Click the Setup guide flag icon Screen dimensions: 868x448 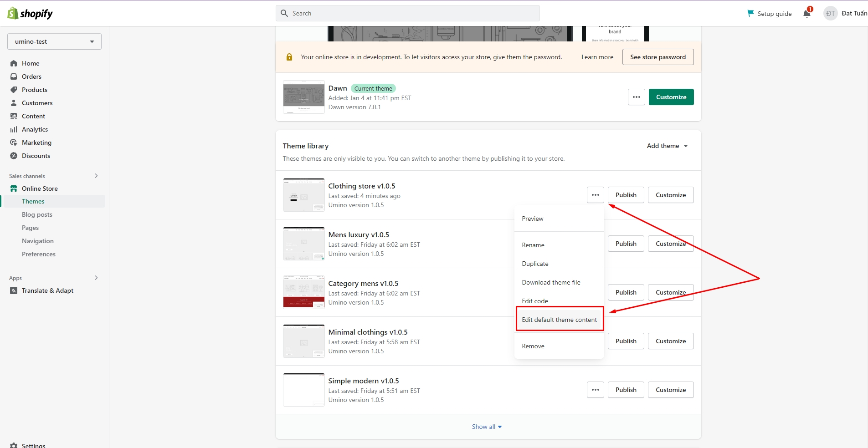[750, 14]
